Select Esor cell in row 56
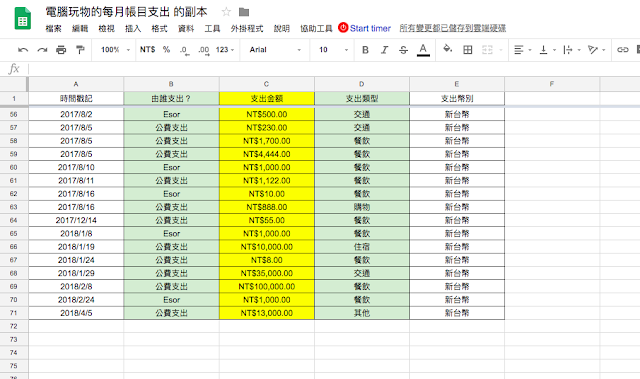The width and height of the screenshot is (640, 379). pyautogui.click(x=171, y=114)
